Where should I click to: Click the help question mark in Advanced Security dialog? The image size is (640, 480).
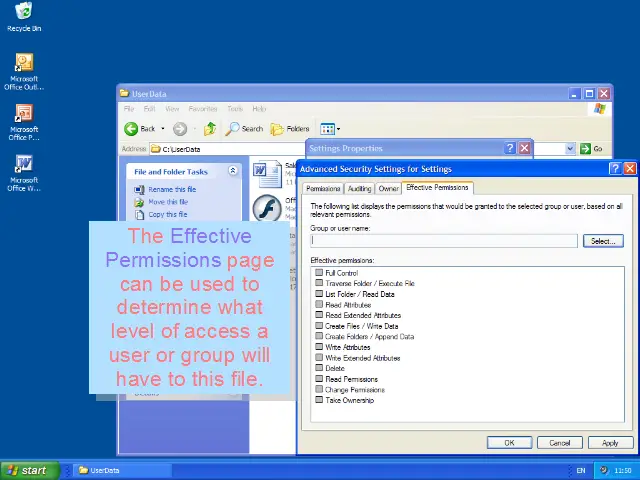point(615,169)
